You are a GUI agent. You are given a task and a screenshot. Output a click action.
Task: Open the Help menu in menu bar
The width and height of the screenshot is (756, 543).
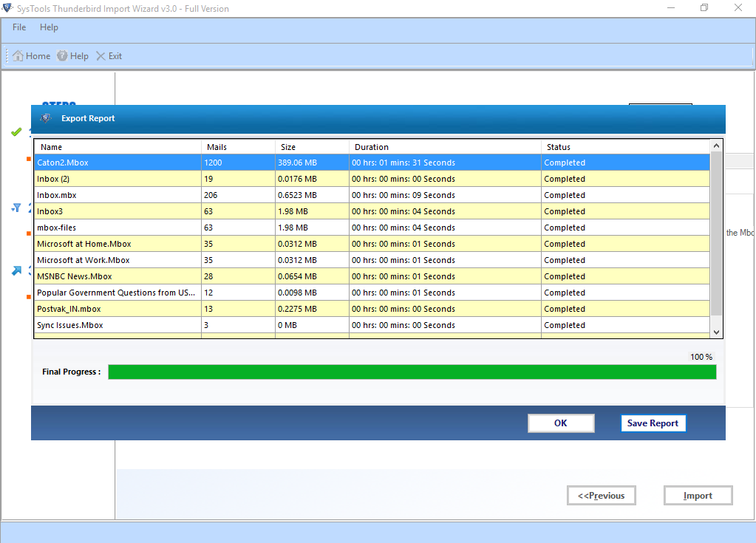tap(49, 27)
